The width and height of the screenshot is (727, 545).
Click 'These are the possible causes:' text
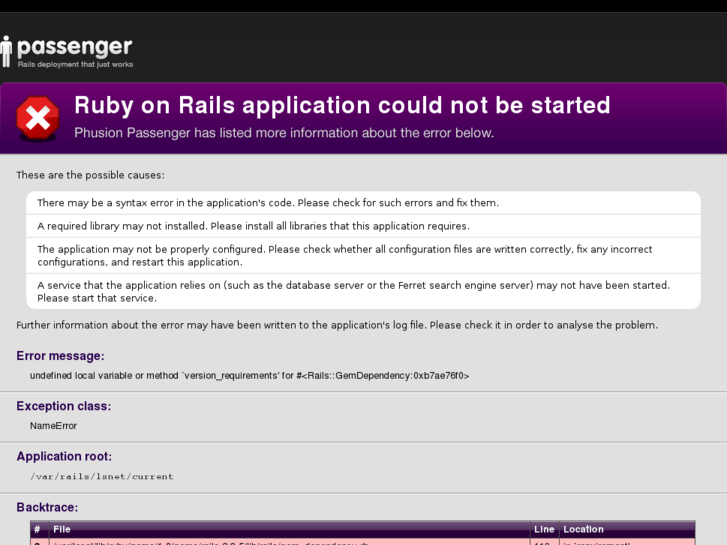pyautogui.click(x=90, y=175)
